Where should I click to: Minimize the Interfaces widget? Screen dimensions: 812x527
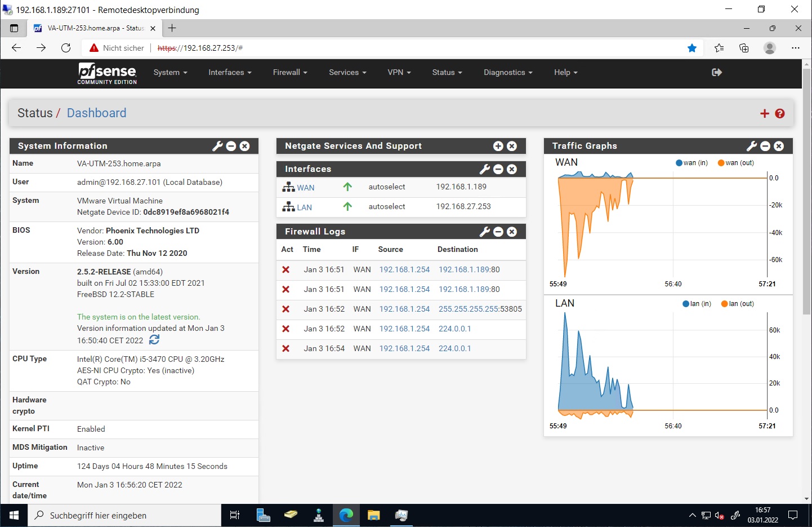pyautogui.click(x=498, y=169)
